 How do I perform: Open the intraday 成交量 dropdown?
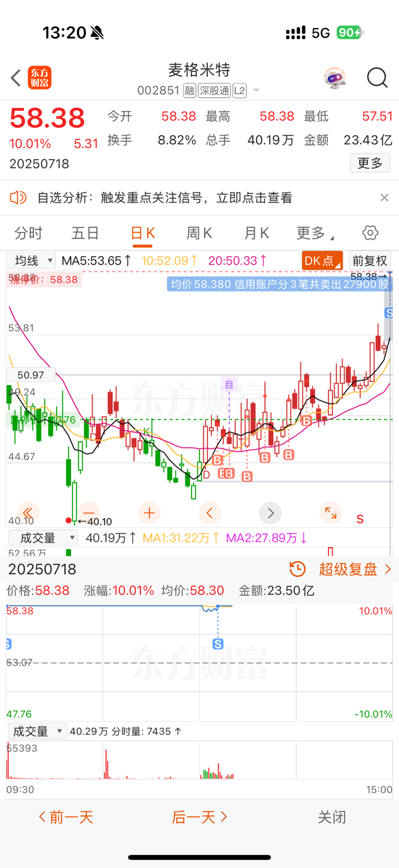[x=37, y=731]
